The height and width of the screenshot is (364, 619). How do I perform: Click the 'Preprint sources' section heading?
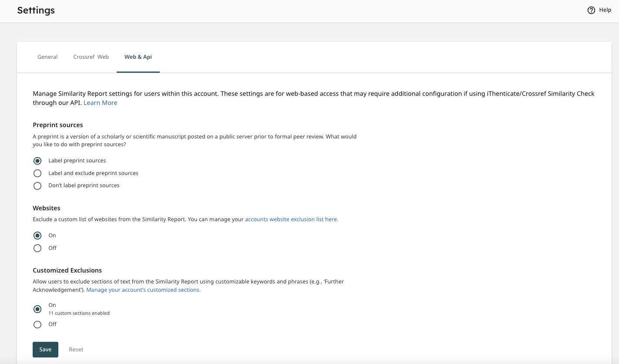[x=57, y=125]
